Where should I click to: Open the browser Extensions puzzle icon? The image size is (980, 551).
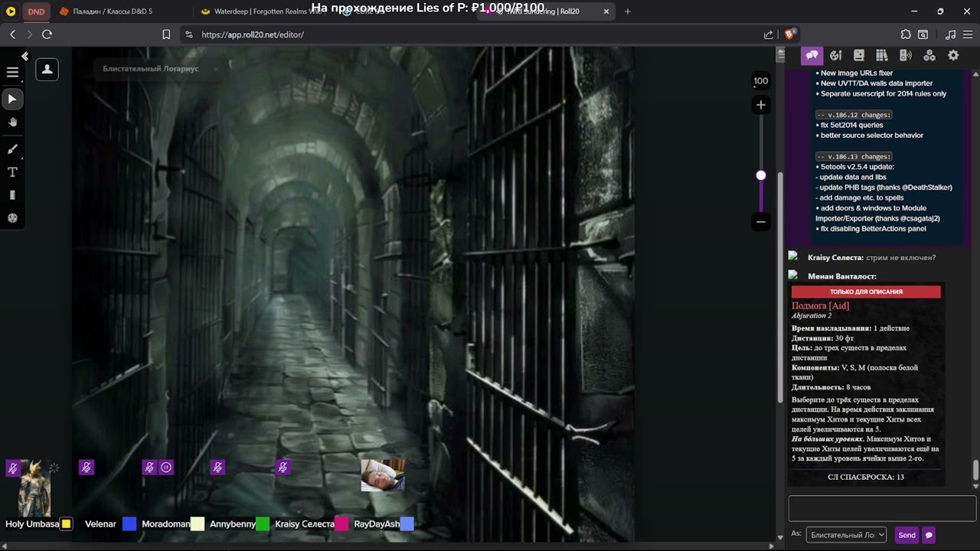tap(906, 34)
